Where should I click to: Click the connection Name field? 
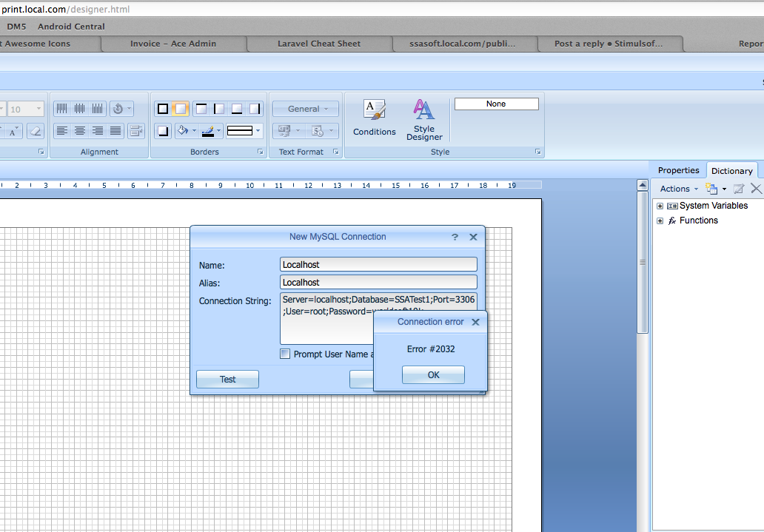click(x=378, y=265)
